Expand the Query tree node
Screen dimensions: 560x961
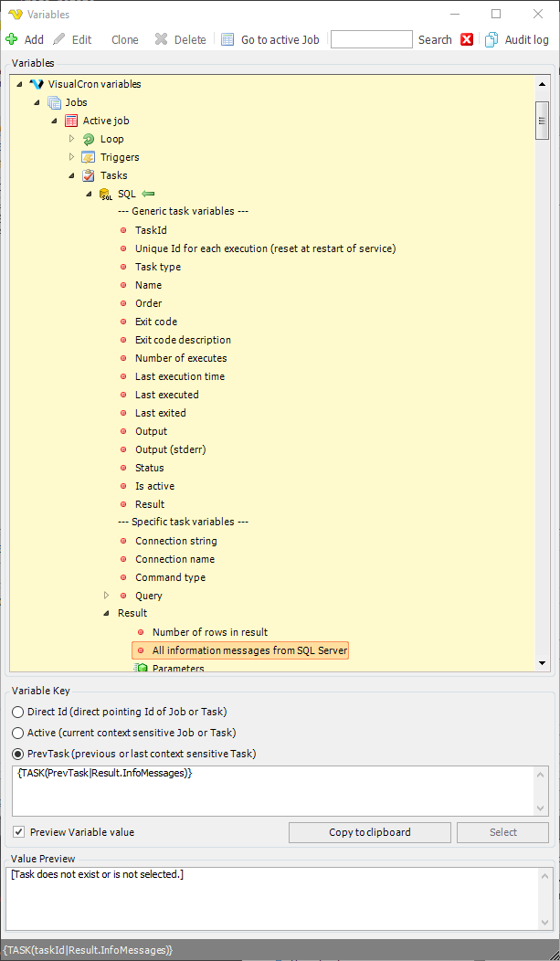[x=107, y=596]
